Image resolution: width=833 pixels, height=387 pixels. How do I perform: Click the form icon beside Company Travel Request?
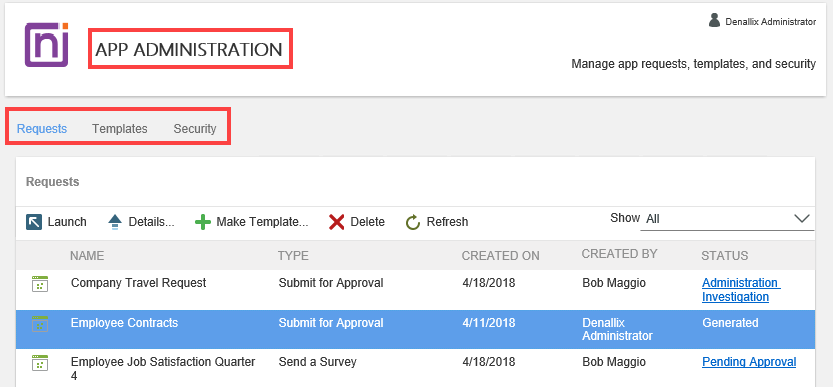(x=40, y=284)
